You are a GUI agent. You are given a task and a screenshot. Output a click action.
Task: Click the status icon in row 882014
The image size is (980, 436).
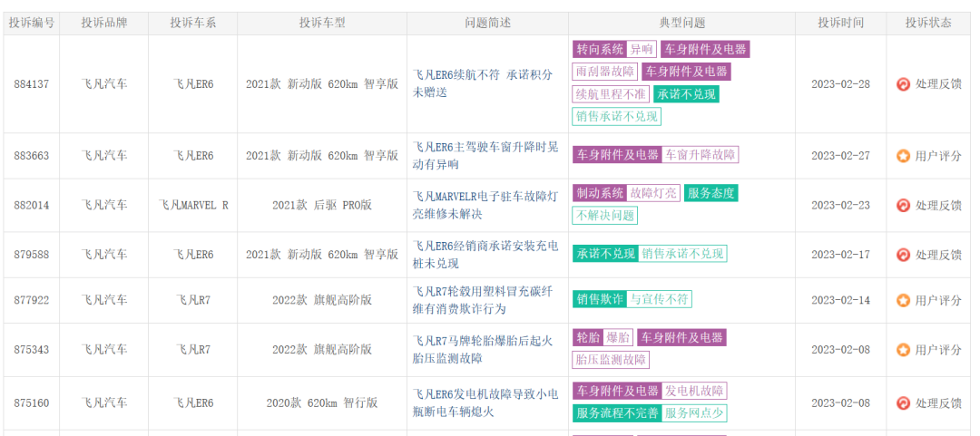903,206
